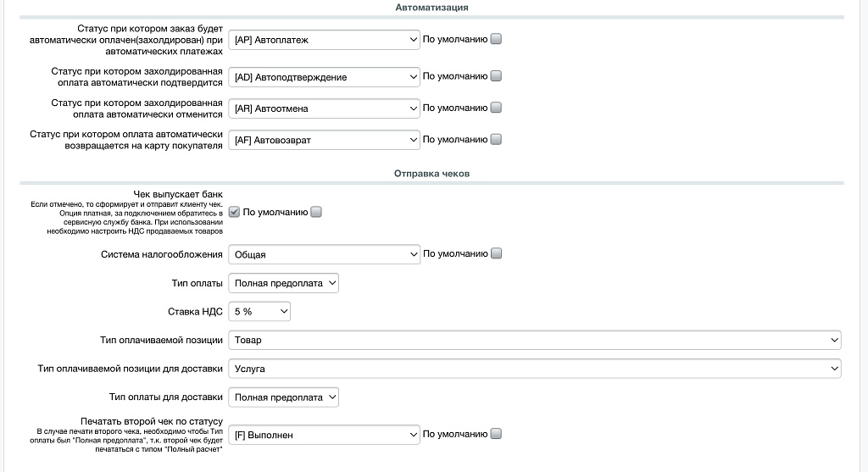Click the 'Отправка чеков' section heading
Screen dimensions: 868x472
click(431, 174)
